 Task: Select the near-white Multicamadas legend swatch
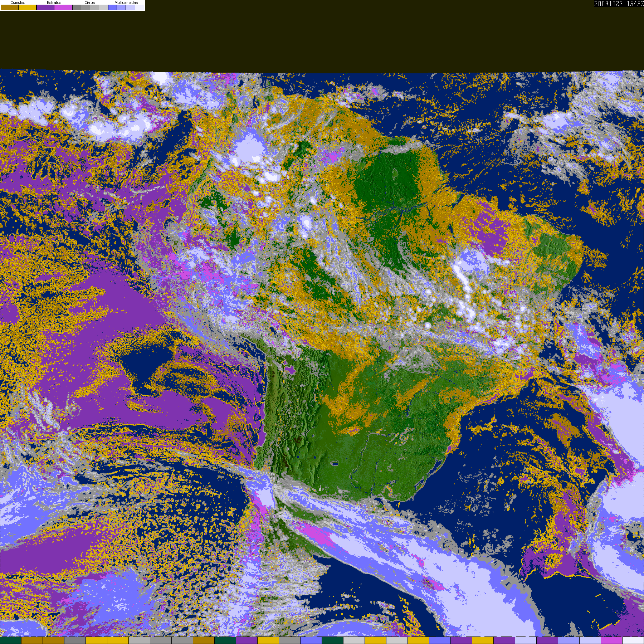click(140, 7)
